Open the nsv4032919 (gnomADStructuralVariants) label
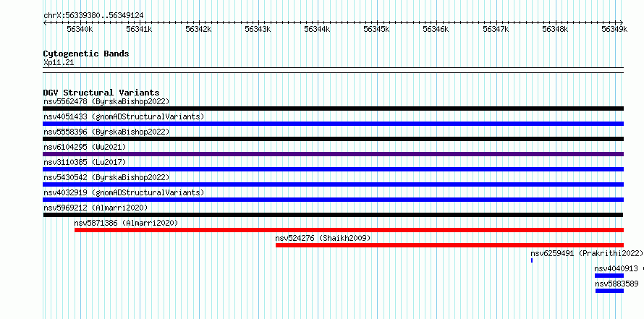Viewport: 644px width, 319px height. 124,192
